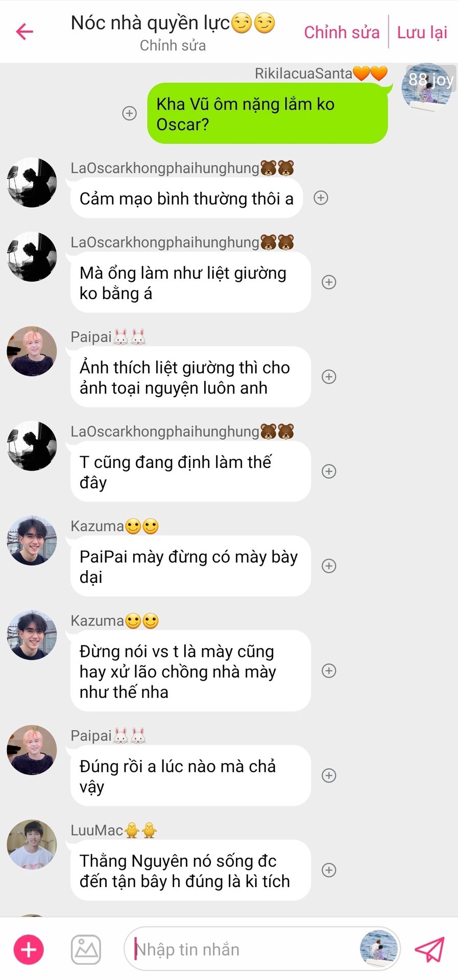The height and width of the screenshot is (980, 458).
Task: Click the pink plus add button
Action: click(29, 950)
